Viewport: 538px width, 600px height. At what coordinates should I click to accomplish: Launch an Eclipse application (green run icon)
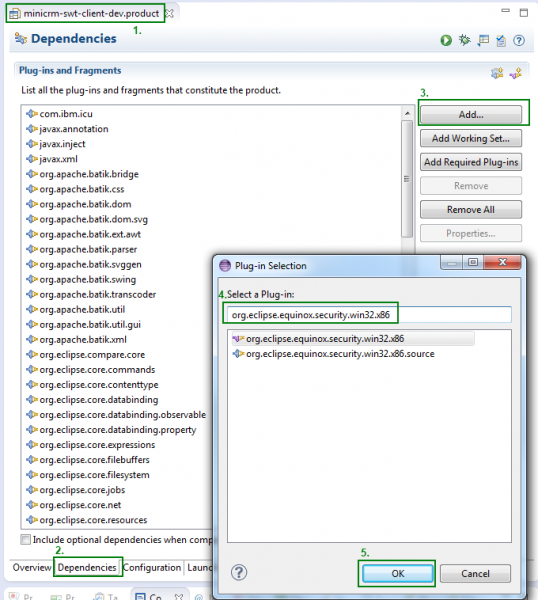coord(446,40)
